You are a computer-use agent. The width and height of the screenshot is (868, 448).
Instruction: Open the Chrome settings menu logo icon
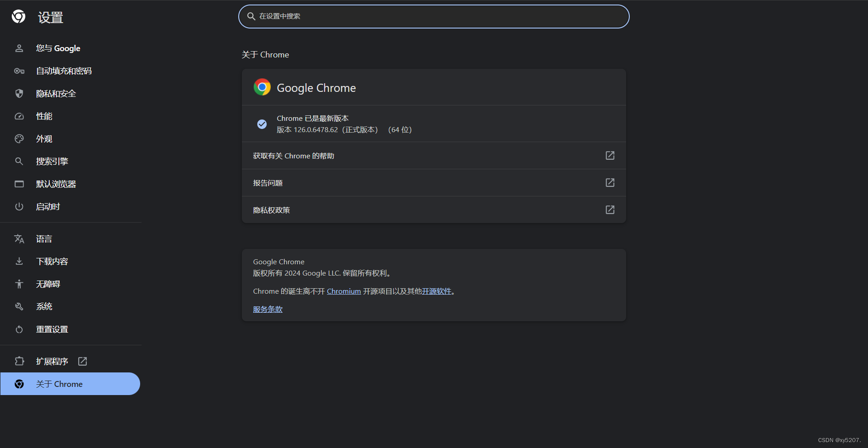pyautogui.click(x=19, y=17)
